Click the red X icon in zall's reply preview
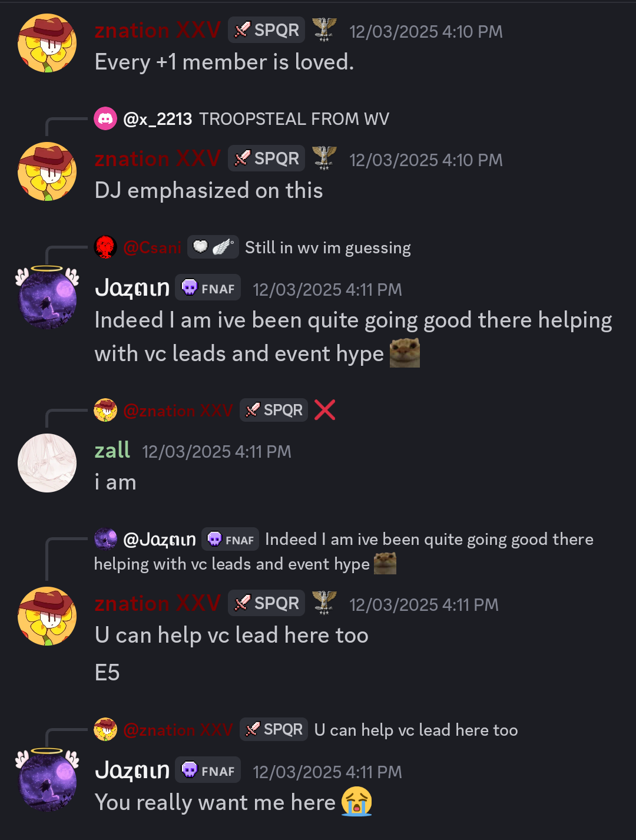Screen dimensions: 636x840 (324, 409)
